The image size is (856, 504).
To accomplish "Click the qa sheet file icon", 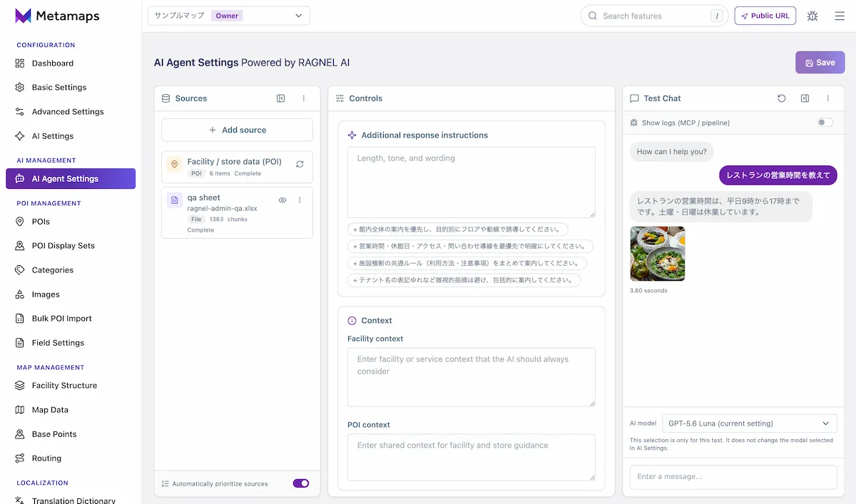I will [x=174, y=200].
